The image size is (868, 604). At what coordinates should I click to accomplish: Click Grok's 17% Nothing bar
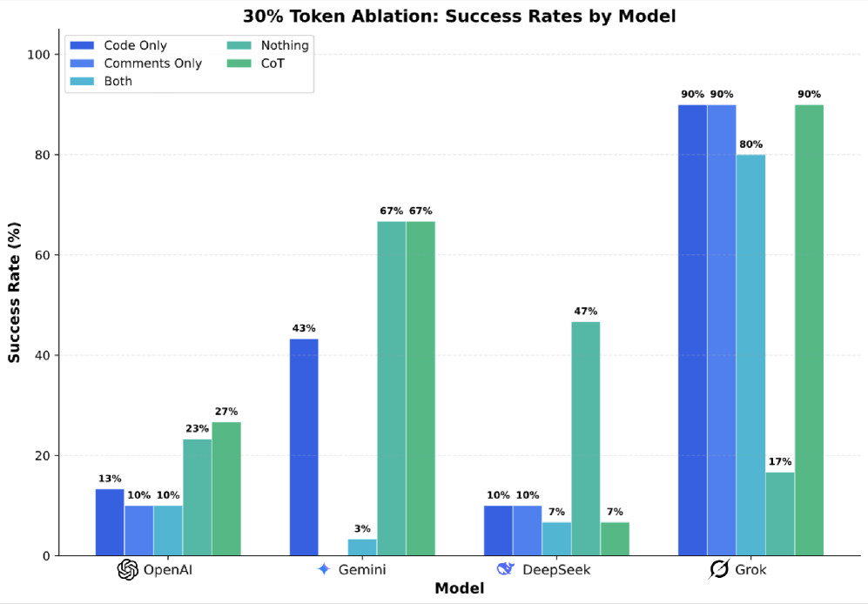[x=779, y=513]
